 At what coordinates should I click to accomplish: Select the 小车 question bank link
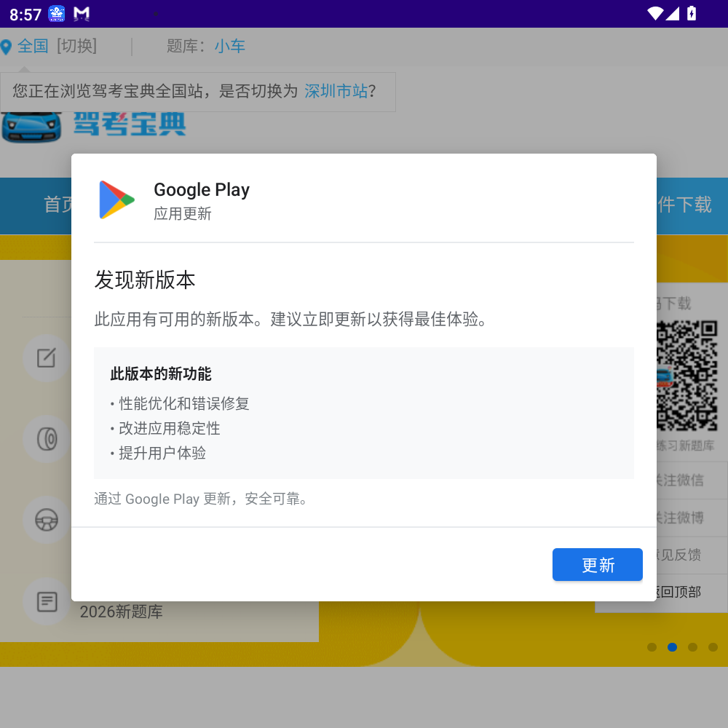coord(229,46)
